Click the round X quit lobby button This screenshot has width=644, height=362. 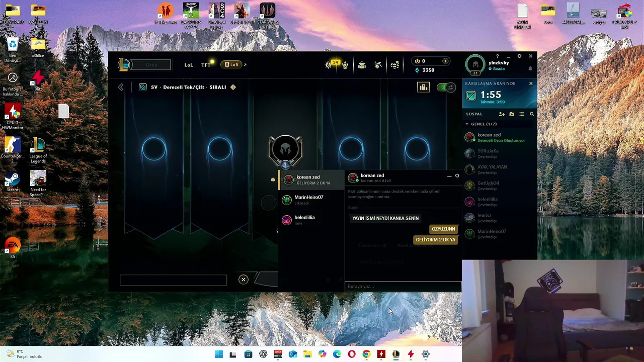[x=243, y=280]
